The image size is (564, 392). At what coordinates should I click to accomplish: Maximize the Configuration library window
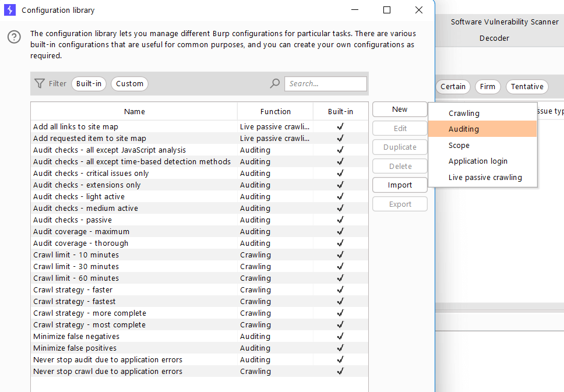pyautogui.click(x=387, y=10)
